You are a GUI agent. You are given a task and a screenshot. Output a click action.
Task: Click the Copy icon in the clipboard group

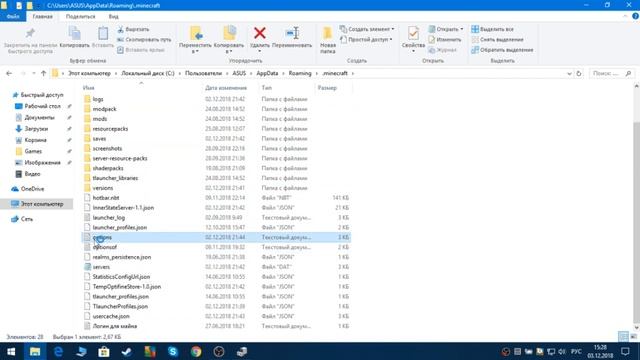click(74, 33)
